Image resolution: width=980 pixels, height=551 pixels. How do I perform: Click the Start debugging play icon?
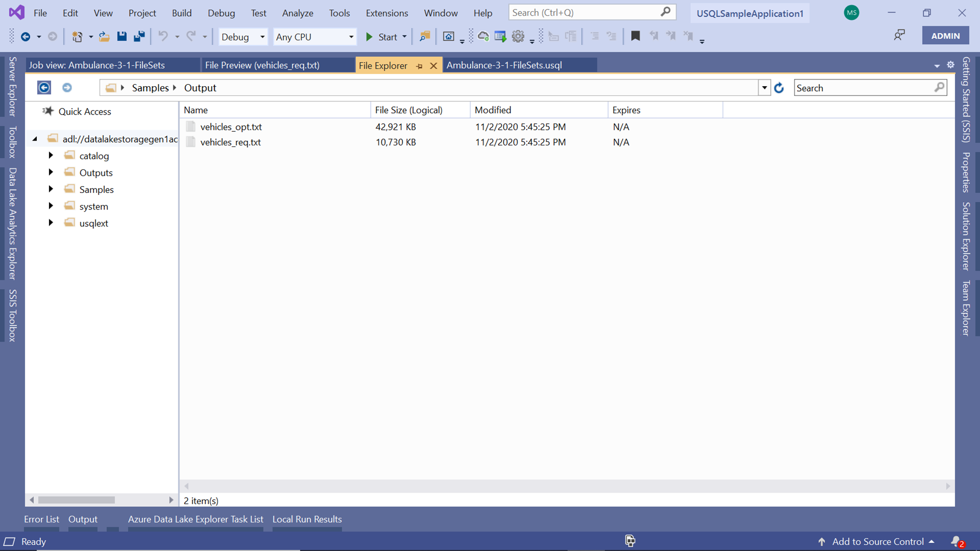(369, 37)
